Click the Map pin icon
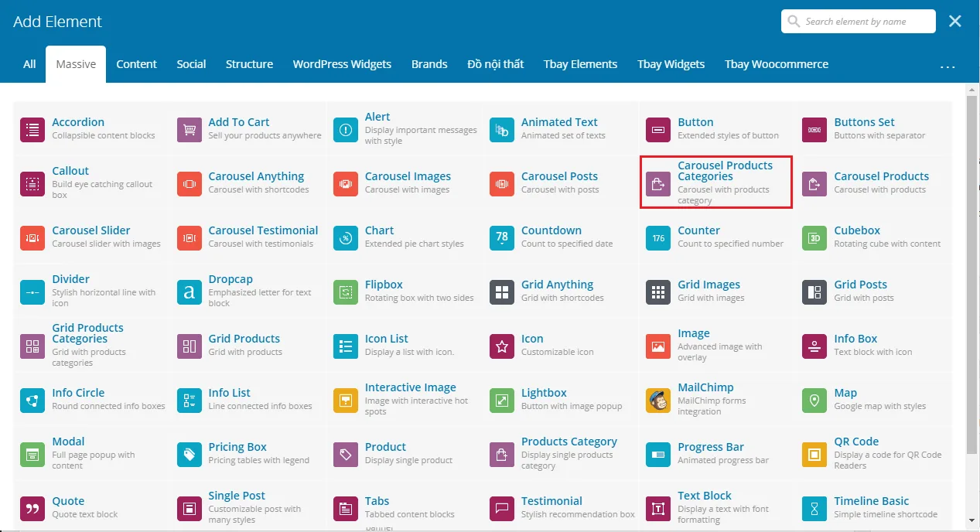Screen dimensions: 980x532 click(x=814, y=401)
